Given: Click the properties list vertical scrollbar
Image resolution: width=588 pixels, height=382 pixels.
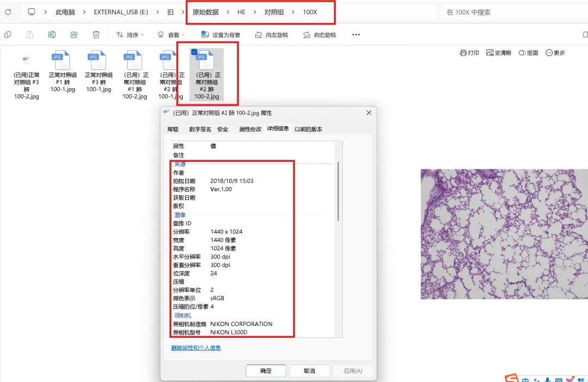Looking at the screenshot, I should point(338,191).
